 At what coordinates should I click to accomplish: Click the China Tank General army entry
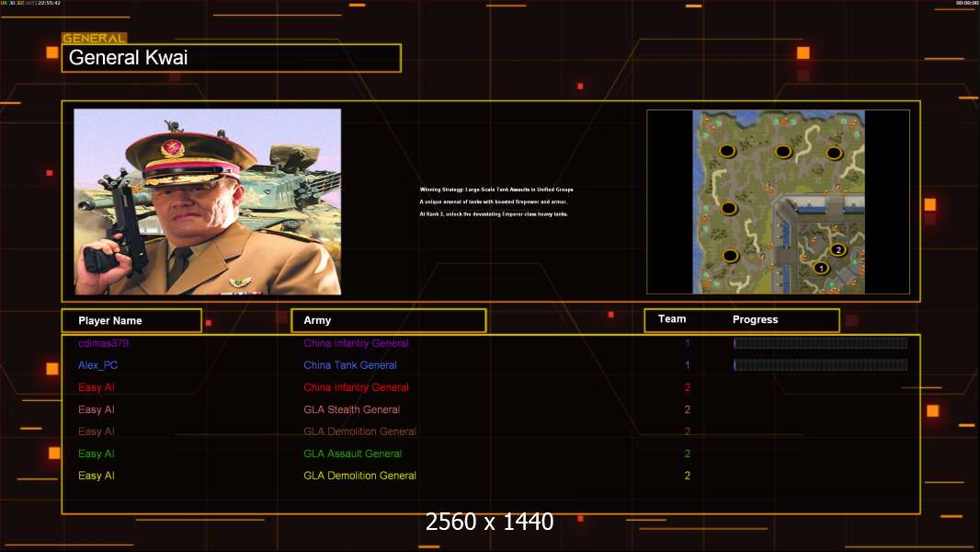pos(350,365)
